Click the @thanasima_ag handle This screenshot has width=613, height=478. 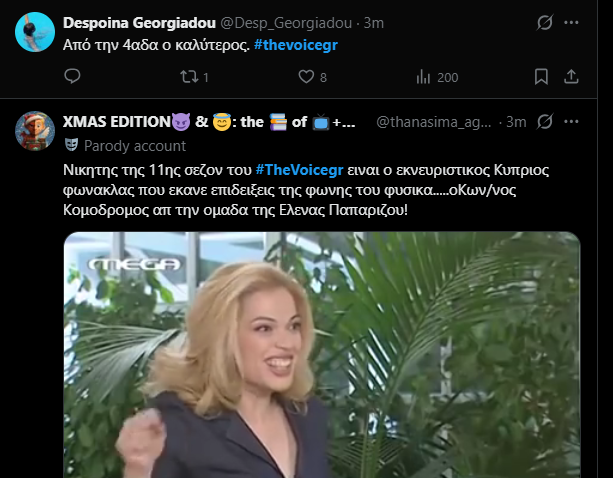[435, 122]
